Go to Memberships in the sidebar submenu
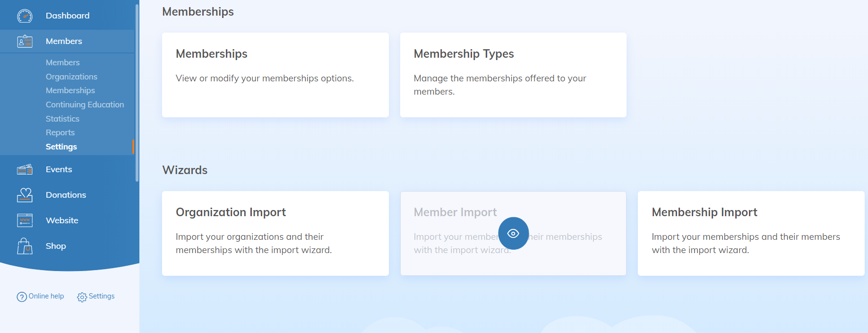 point(70,90)
